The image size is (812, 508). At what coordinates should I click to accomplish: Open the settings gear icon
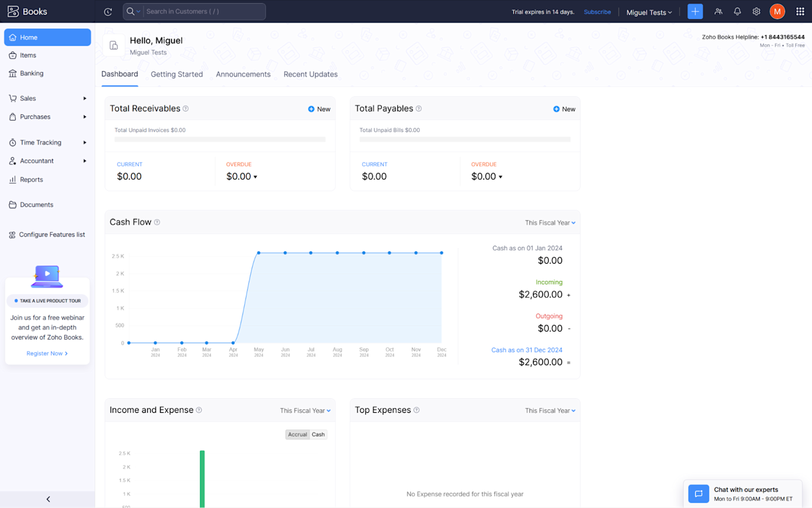point(756,12)
